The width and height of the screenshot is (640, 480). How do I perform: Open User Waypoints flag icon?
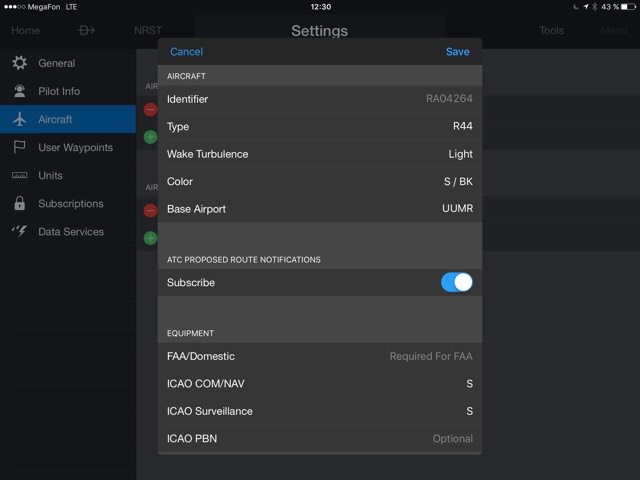pos(19,147)
